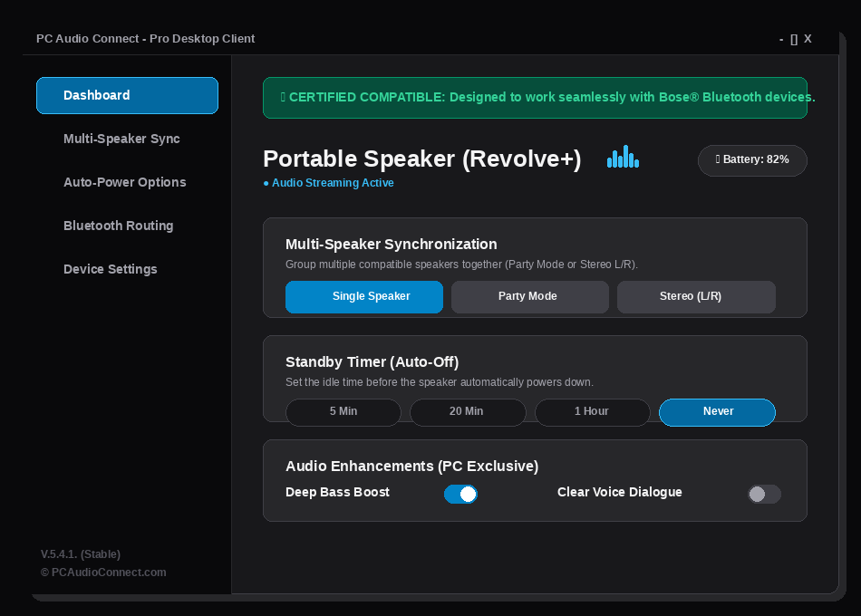Image resolution: width=861 pixels, height=616 pixels.
Task: Click the Battery: 82% indicator
Action: pos(752,160)
